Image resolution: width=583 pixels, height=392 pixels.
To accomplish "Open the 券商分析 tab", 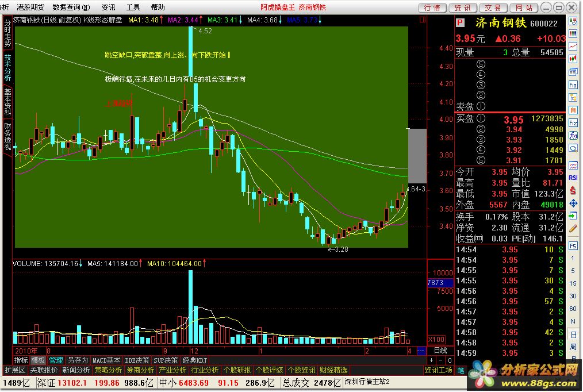I will (x=140, y=370).
